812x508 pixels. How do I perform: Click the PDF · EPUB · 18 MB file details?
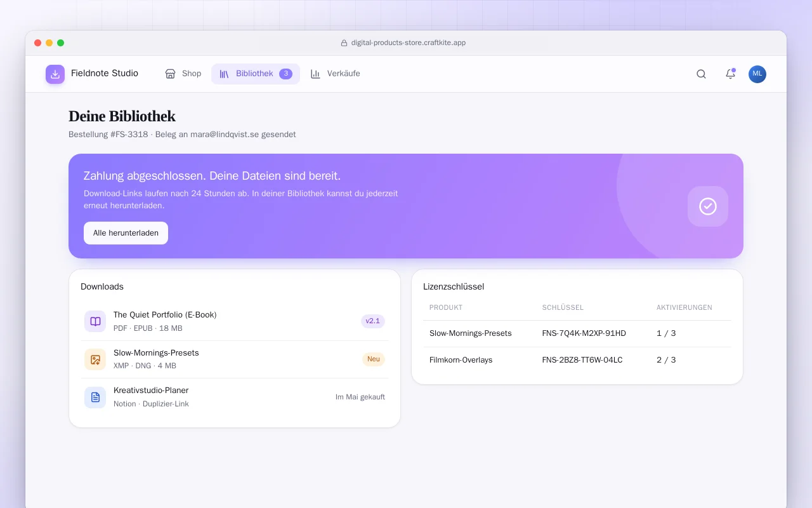point(148,328)
